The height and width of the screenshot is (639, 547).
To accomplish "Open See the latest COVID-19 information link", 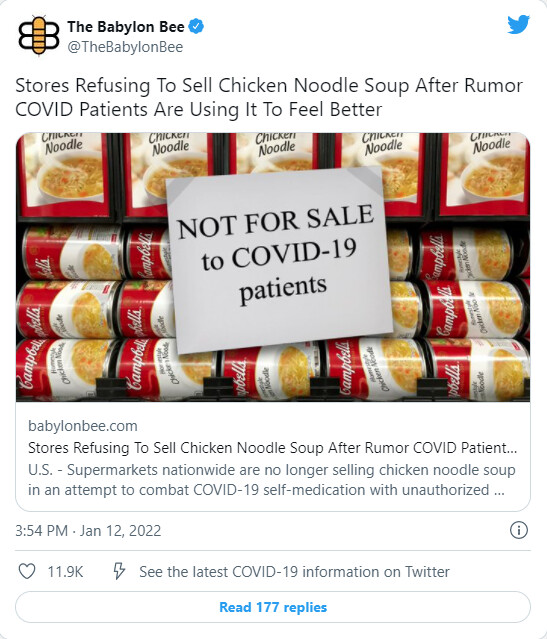I will (x=294, y=572).
